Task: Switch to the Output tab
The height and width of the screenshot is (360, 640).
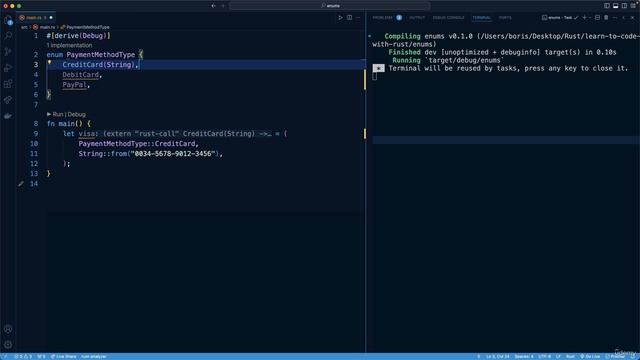Action: [417, 18]
